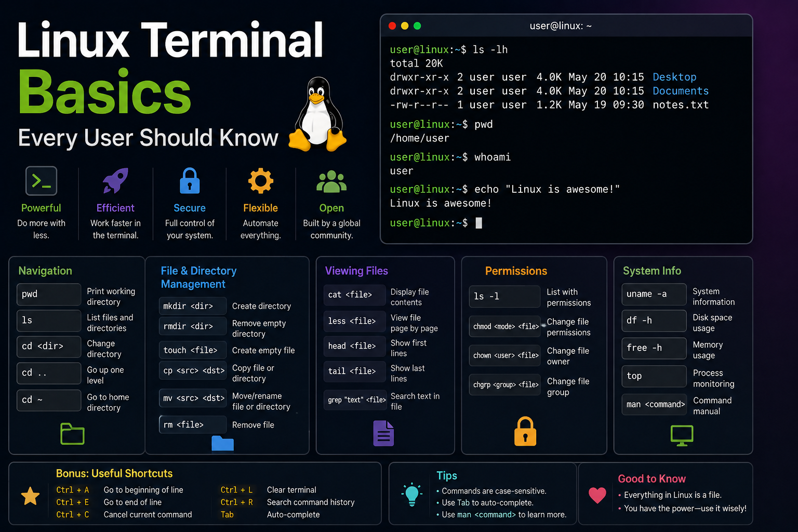
Task: Click the 'grep "text" <file>' command box
Action: [356, 400]
